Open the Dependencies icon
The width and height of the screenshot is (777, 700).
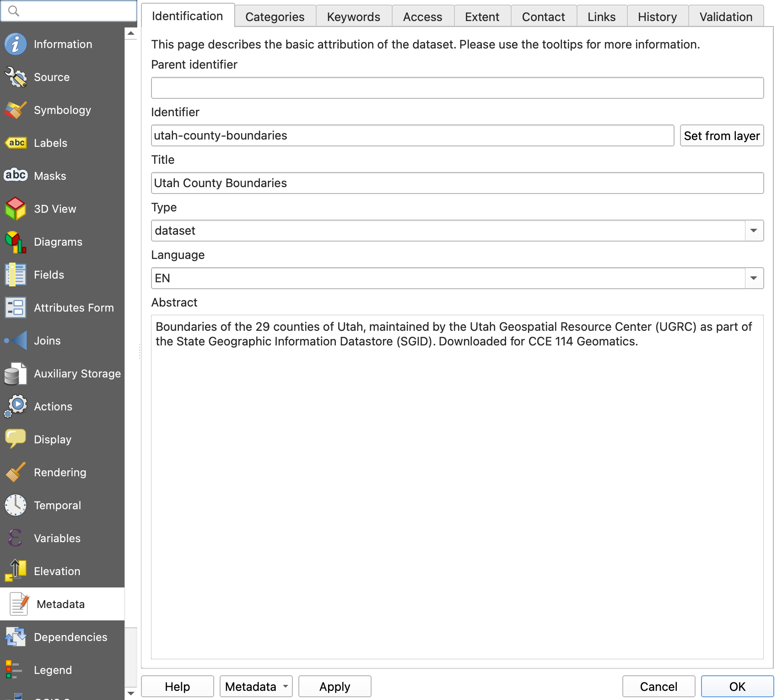tap(16, 637)
